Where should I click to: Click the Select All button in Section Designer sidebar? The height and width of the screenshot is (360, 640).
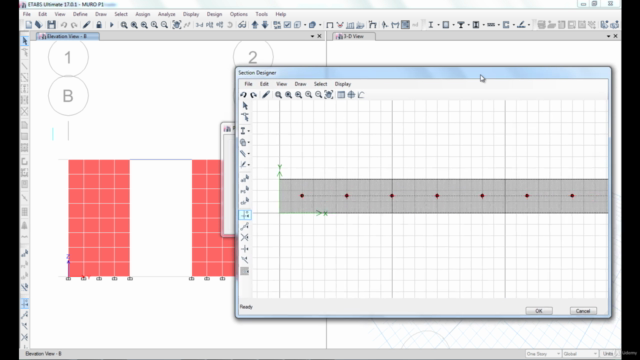(x=245, y=179)
